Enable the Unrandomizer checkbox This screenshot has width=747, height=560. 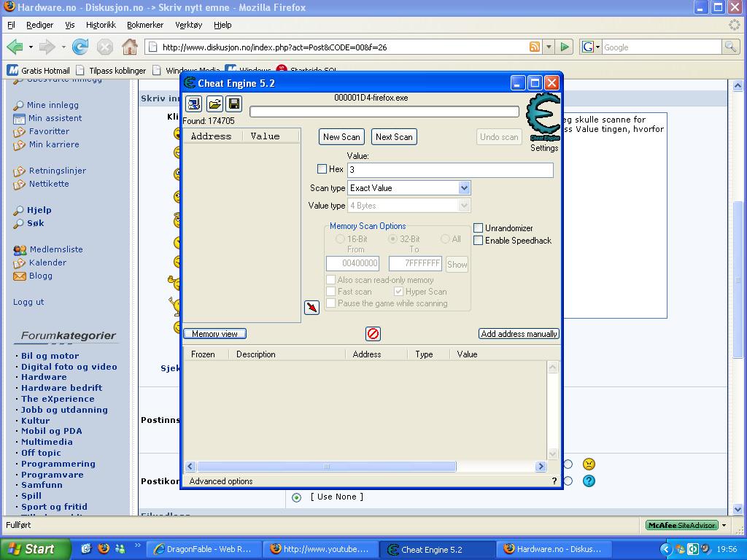point(479,227)
